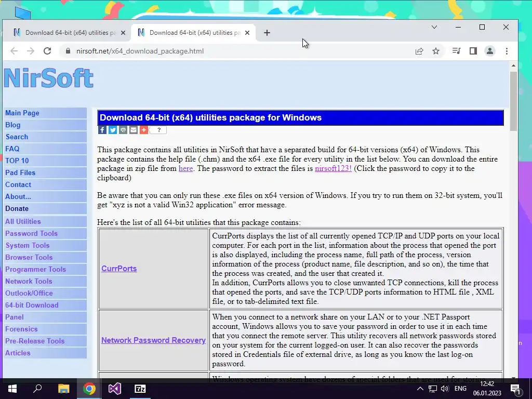Bookmark this page with the star icon
Screen dimensions: 532x399
click(x=436, y=51)
